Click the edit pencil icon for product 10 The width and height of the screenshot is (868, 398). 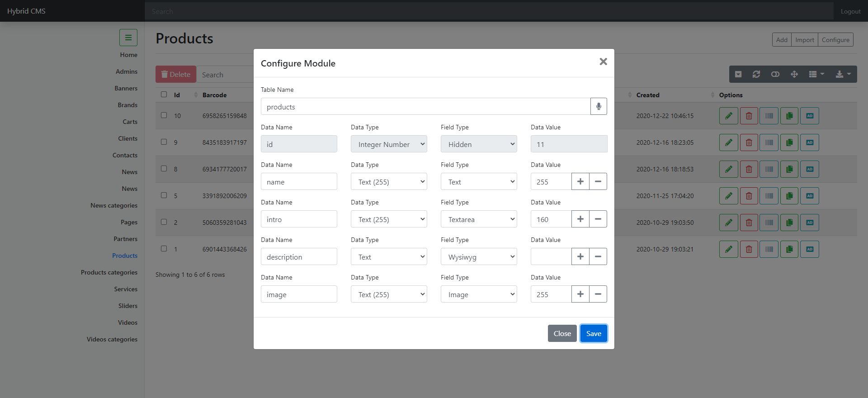tap(728, 116)
